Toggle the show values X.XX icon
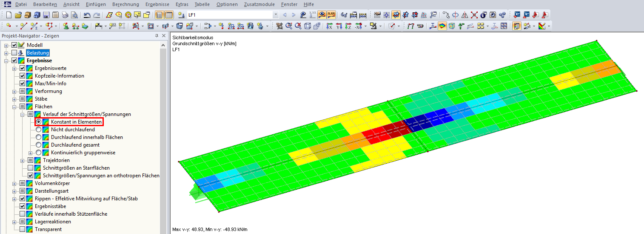Screen dimensions: 644x234 pyautogui.click(x=331, y=15)
